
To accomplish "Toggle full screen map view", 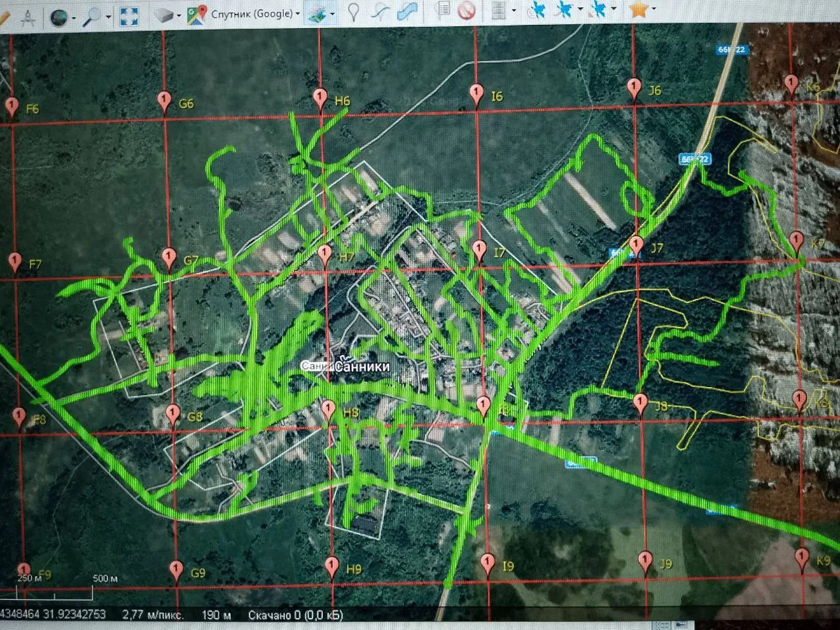I will [x=129, y=16].
